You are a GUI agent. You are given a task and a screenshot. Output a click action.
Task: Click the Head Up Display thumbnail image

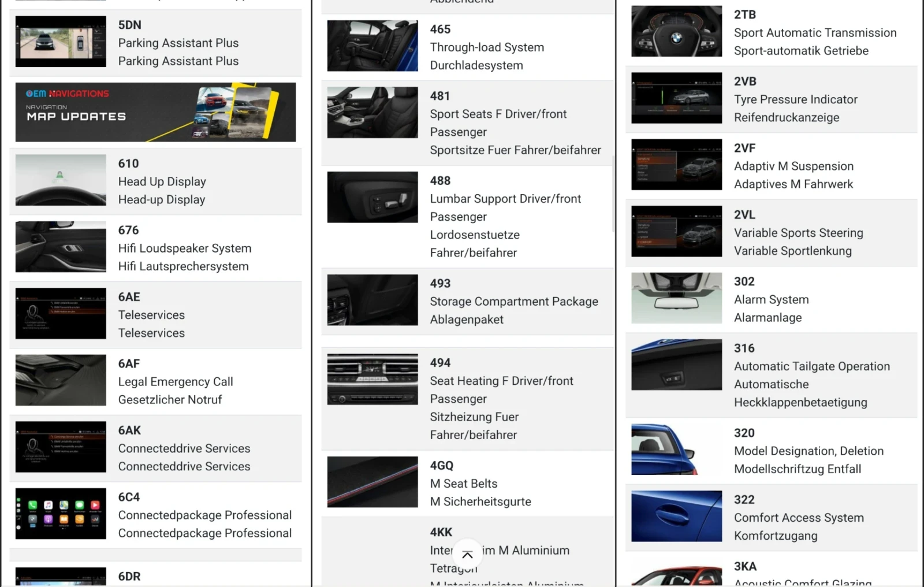point(61,180)
